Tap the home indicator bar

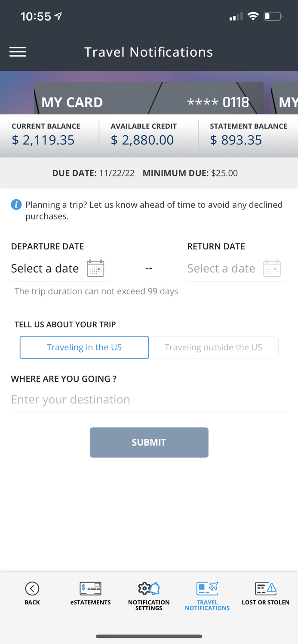149,637
